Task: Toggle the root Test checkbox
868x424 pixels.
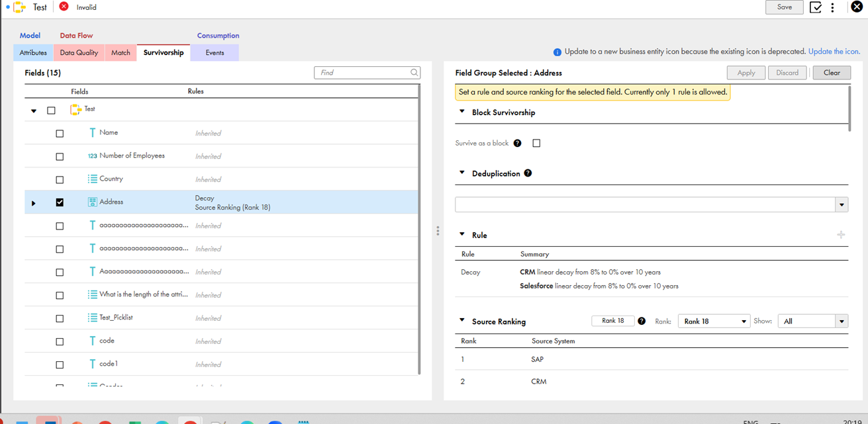Action: coord(51,110)
